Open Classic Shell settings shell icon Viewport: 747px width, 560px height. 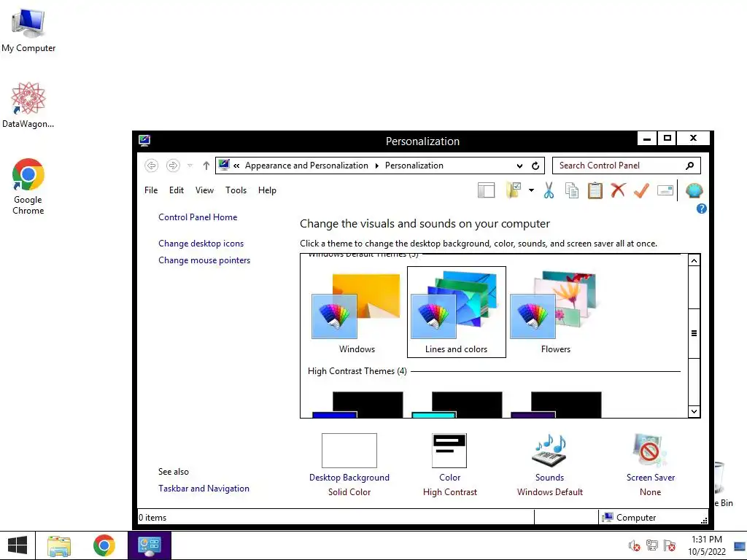(694, 190)
